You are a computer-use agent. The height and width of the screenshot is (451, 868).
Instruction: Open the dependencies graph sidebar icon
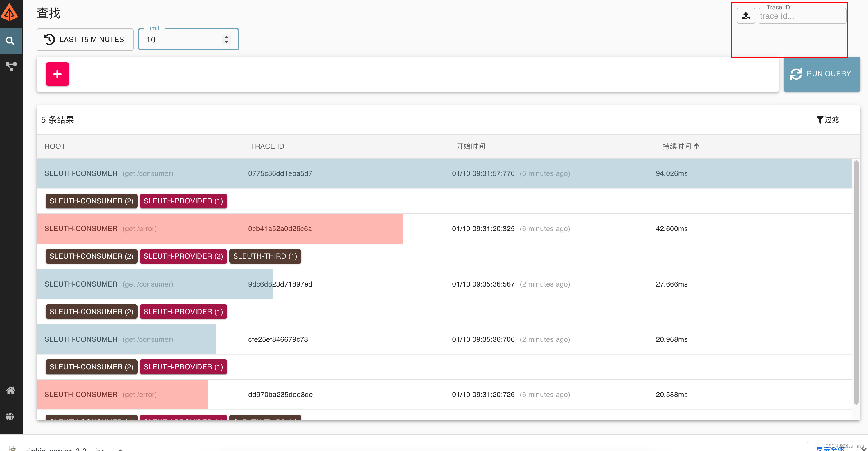(11, 67)
